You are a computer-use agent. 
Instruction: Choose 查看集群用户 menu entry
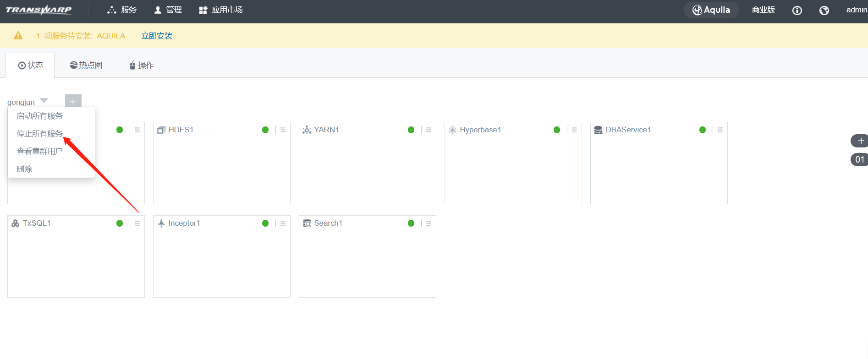39,151
